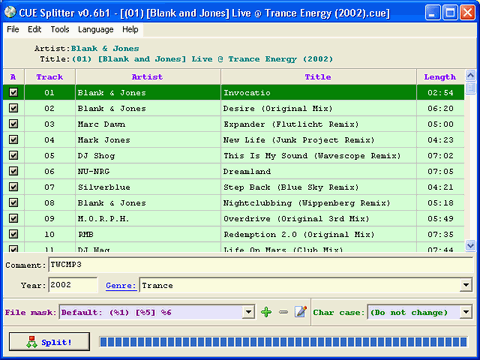
Task: Click the split progress bar
Action: click(x=283, y=342)
